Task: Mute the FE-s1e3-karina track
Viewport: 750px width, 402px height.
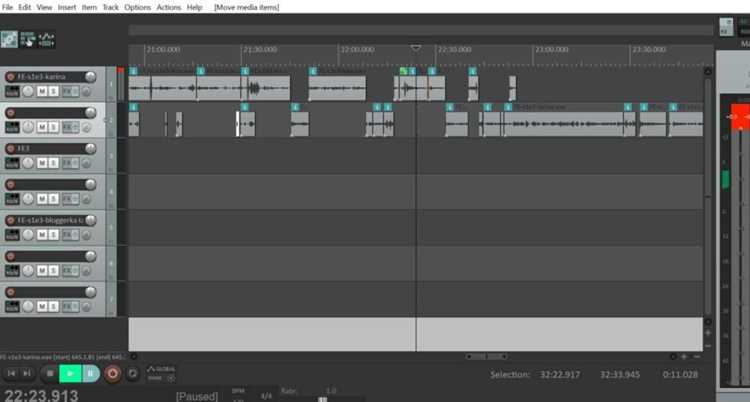Action: (x=42, y=91)
